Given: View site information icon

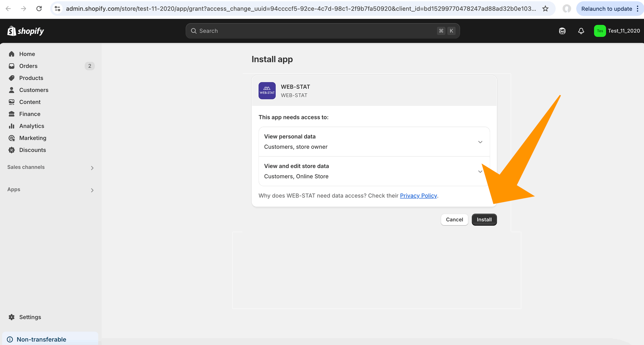Looking at the screenshot, I should pyautogui.click(x=58, y=9).
